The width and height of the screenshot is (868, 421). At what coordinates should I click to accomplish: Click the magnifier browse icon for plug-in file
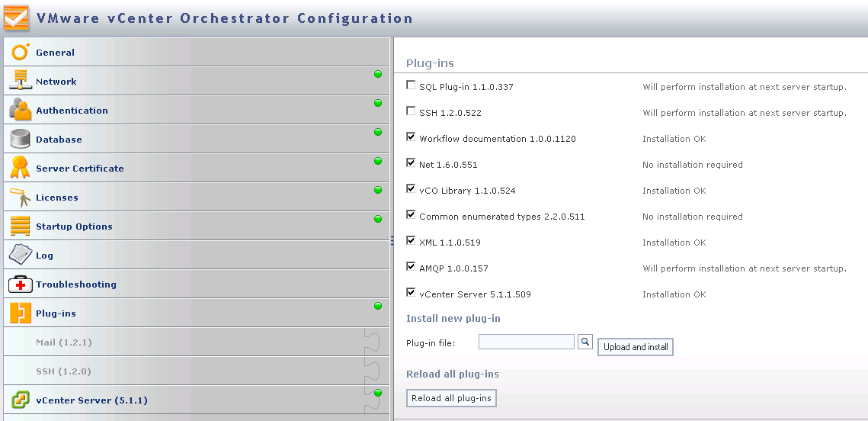585,342
